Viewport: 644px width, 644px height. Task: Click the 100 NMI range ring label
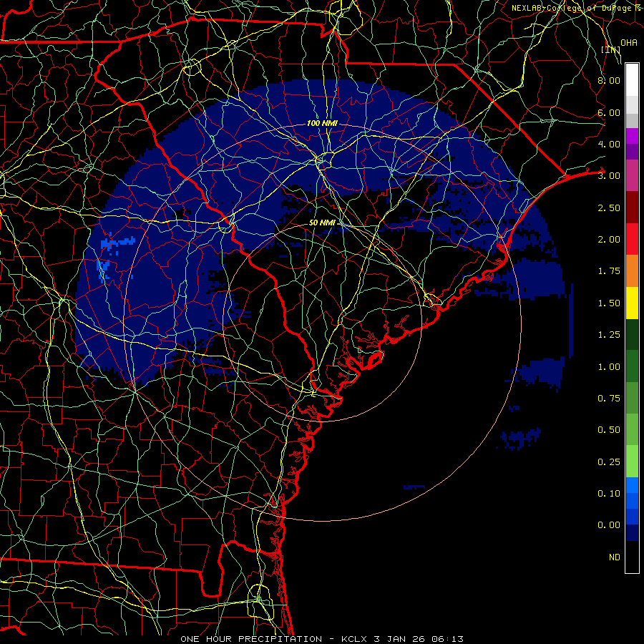tap(322, 123)
